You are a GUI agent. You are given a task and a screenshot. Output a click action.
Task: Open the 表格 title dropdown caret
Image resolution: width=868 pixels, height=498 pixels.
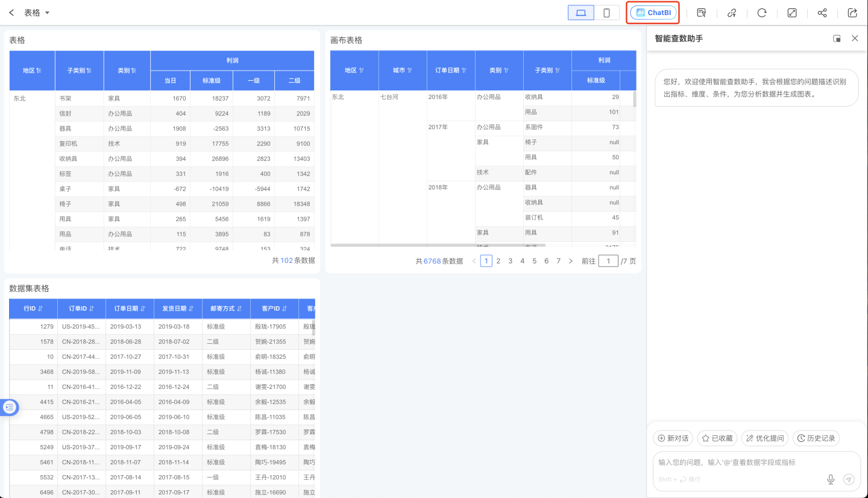(48, 13)
